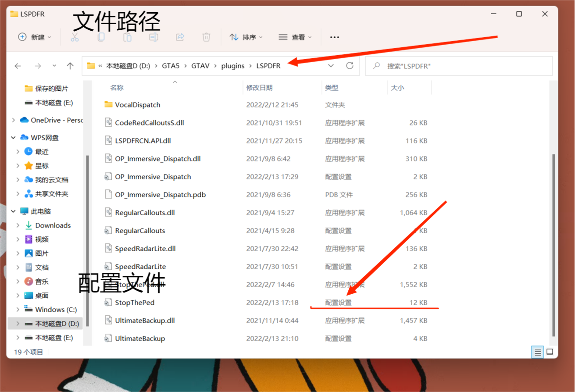The width and height of the screenshot is (575, 392).
Task: Select 我的云文档 in sidebar
Action: (x=52, y=180)
